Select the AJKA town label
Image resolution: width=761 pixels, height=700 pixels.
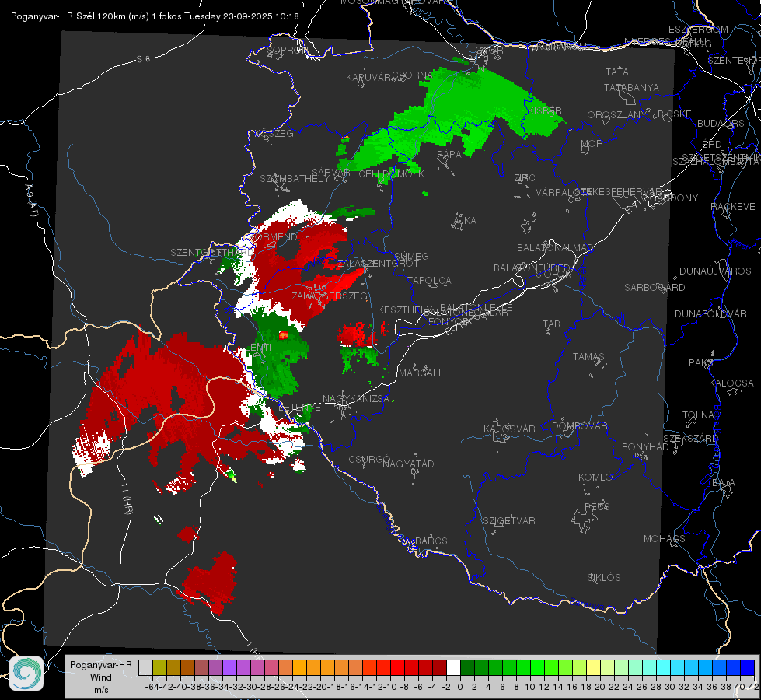[x=465, y=221]
